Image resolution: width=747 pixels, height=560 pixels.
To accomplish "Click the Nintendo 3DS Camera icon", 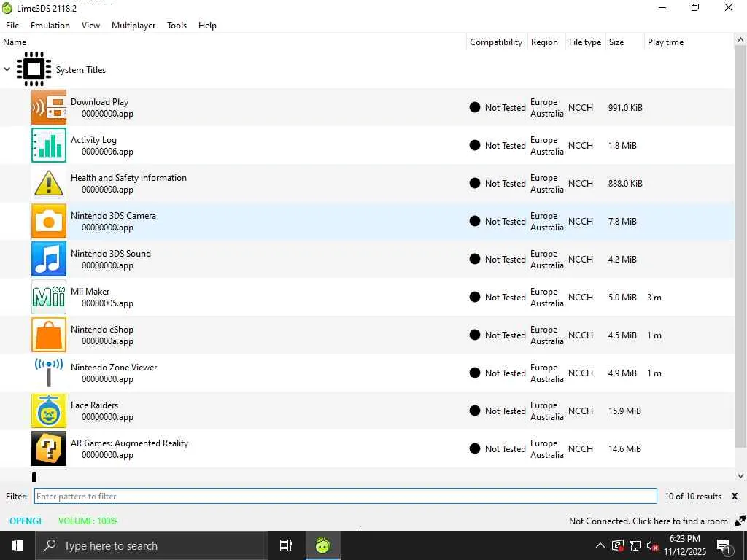I will coord(49,221).
